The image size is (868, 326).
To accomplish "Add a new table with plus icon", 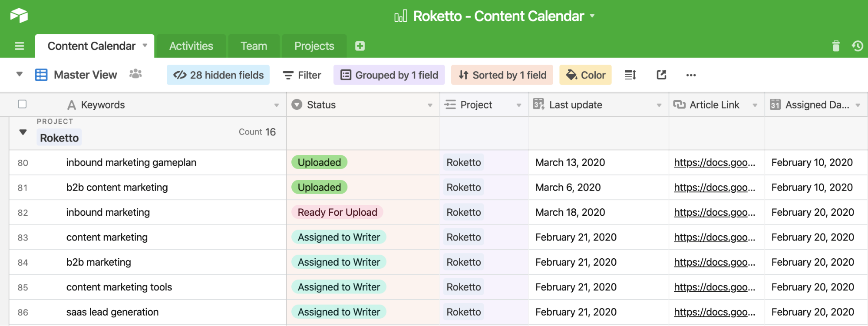I will point(360,46).
